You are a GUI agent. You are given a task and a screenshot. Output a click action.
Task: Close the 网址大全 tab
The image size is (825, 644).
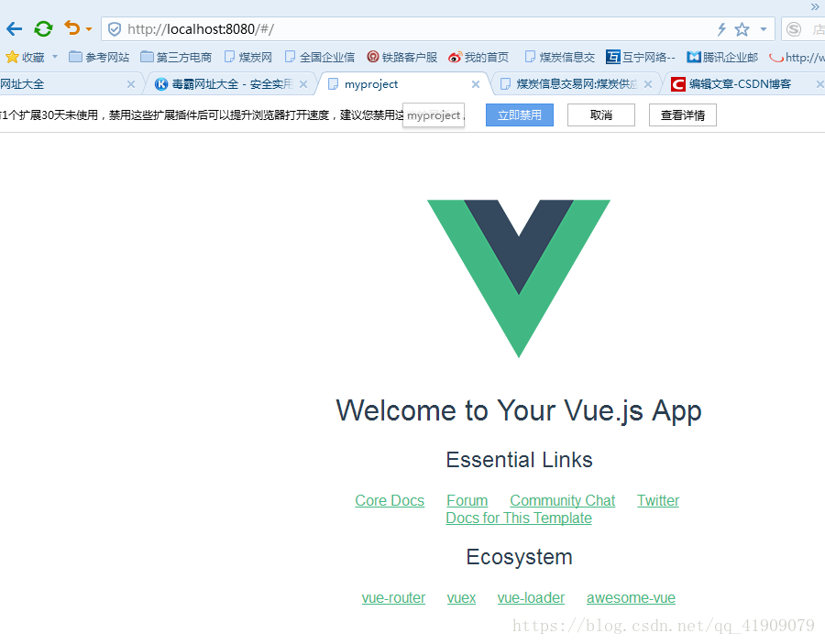pos(131,84)
